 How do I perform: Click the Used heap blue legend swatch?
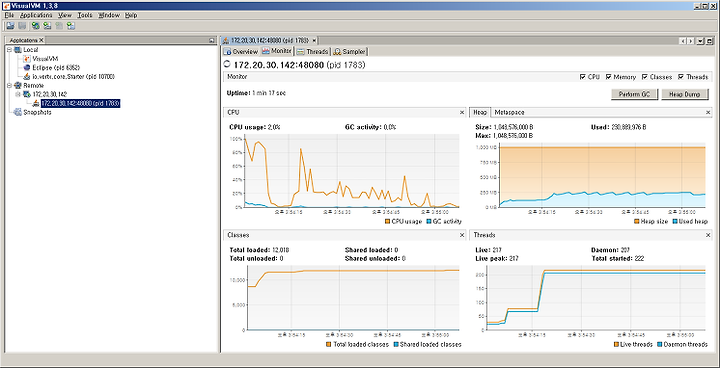tap(675, 221)
